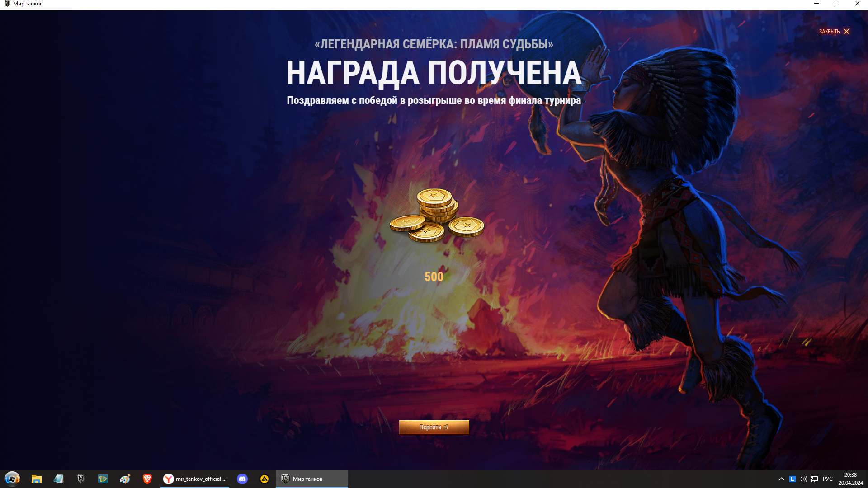Open the yellow triangle app in the taskbar

(264, 479)
